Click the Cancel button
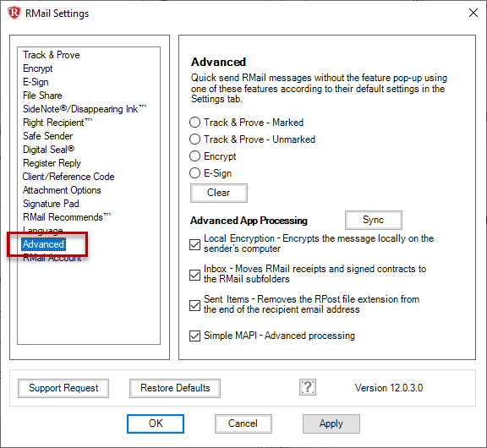487x448 pixels. tap(243, 423)
